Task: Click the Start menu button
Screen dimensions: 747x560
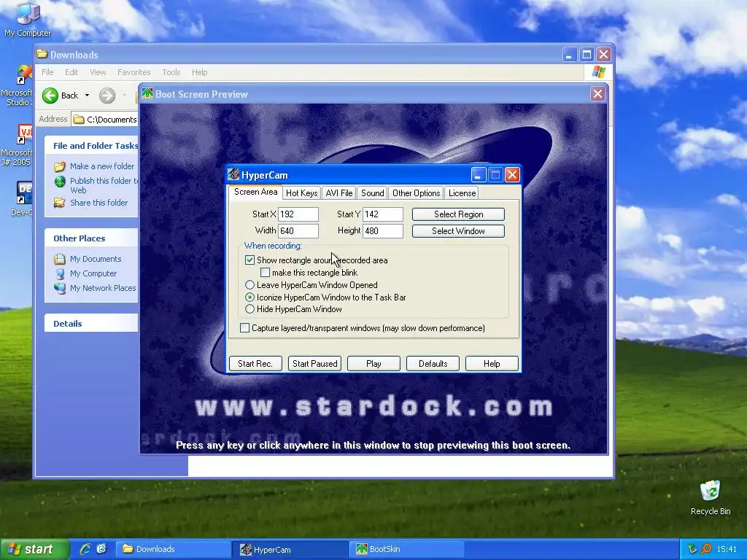Action: [34, 549]
